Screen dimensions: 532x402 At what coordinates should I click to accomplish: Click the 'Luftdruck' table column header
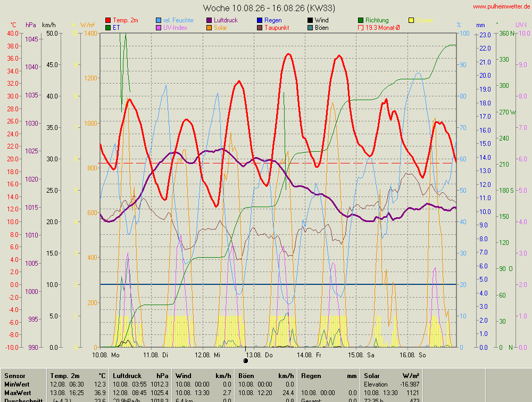click(126, 376)
